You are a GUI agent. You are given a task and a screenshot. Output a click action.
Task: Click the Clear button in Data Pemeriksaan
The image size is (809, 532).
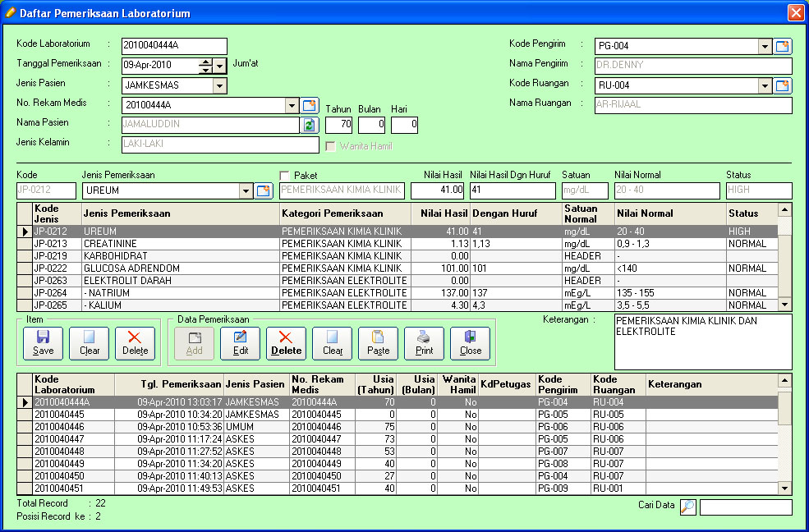[x=332, y=342]
